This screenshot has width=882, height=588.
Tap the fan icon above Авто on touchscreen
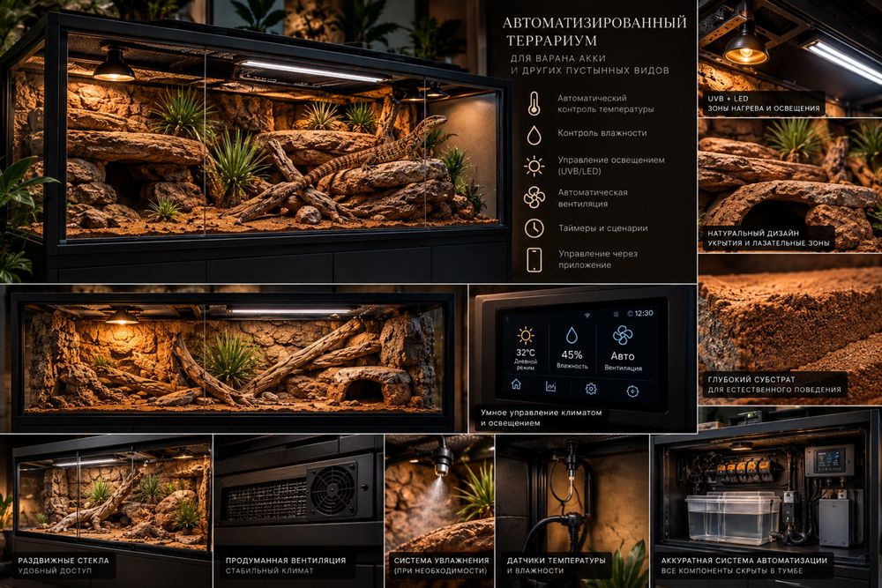coord(623,335)
